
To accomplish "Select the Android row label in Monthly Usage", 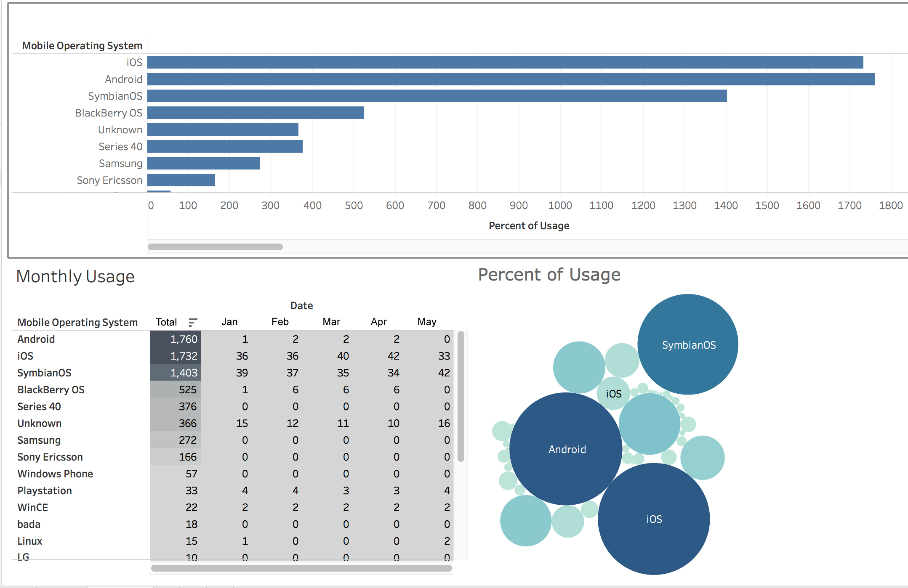I will [36, 339].
